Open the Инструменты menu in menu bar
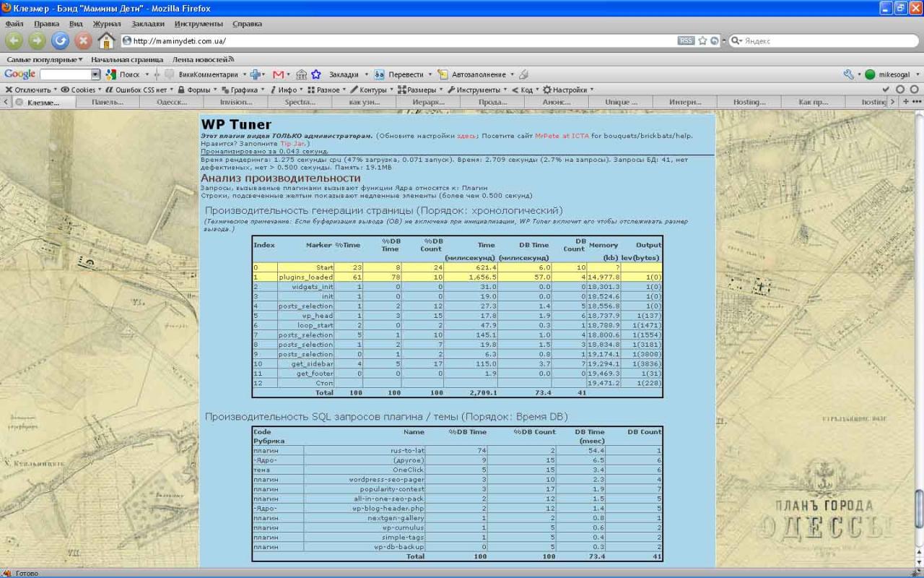This screenshot has height=578, width=924. click(199, 24)
